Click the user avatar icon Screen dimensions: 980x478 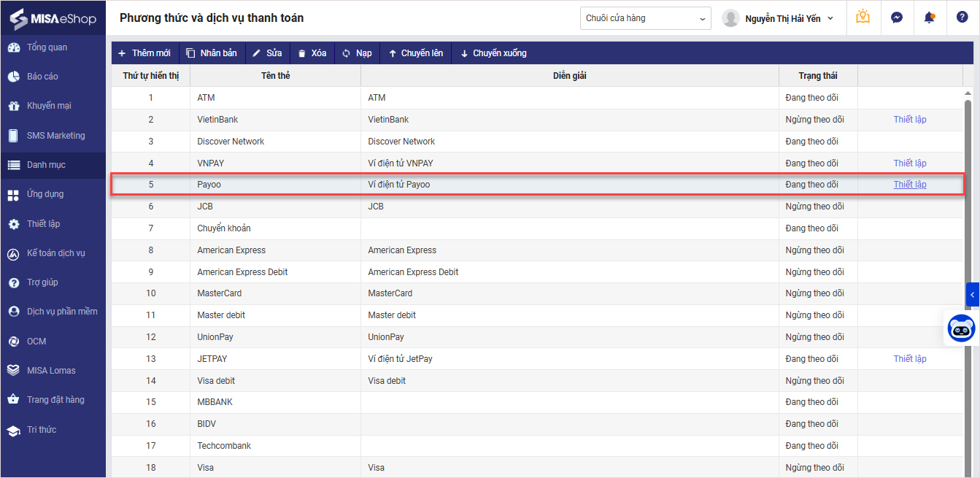point(730,18)
